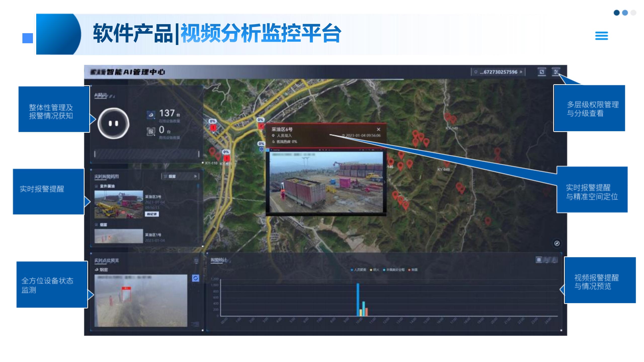The image size is (644, 362).
Task: Expand the 烟雾 alarm type dropdown
Action: pyautogui.click(x=180, y=176)
